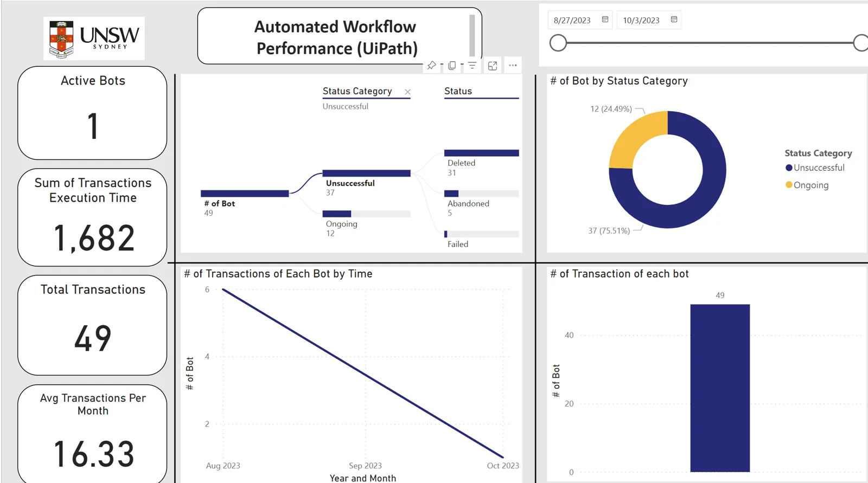Image resolution: width=868 pixels, height=483 pixels.
Task: Edit the start date field 8/27/2023
Action: [572, 20]
